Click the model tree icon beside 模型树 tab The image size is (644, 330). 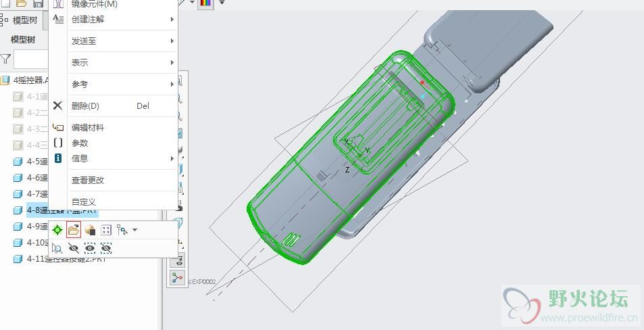click(4, 20)
